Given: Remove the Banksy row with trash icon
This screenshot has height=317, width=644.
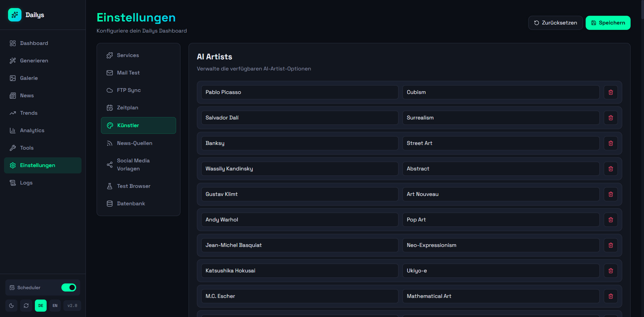Looking at the screenshot, I should 610,143.
